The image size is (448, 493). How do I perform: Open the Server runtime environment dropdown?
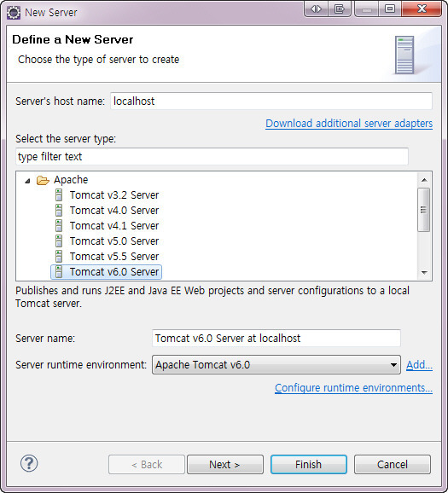click(276, 365)
